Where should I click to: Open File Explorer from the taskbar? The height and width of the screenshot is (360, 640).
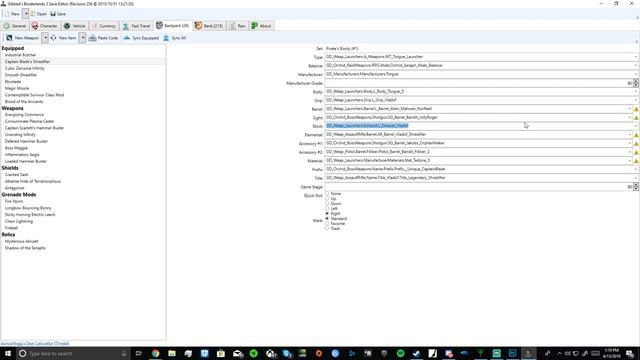pos(172,353)
